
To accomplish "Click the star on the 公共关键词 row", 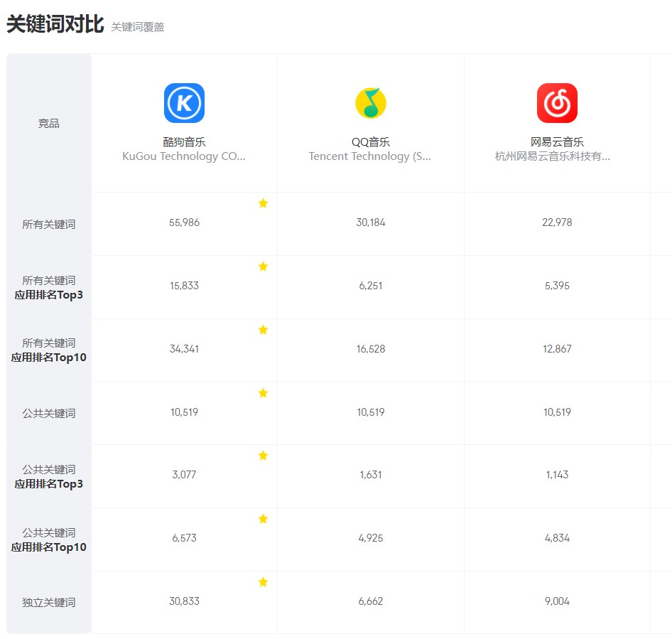I will [264, 393].
